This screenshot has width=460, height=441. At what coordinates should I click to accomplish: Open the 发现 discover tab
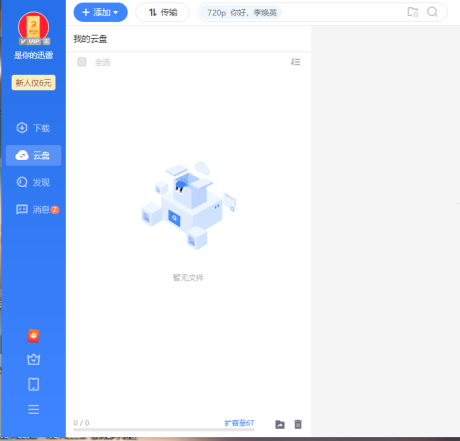pyautogui.click(x=33, y=182)
